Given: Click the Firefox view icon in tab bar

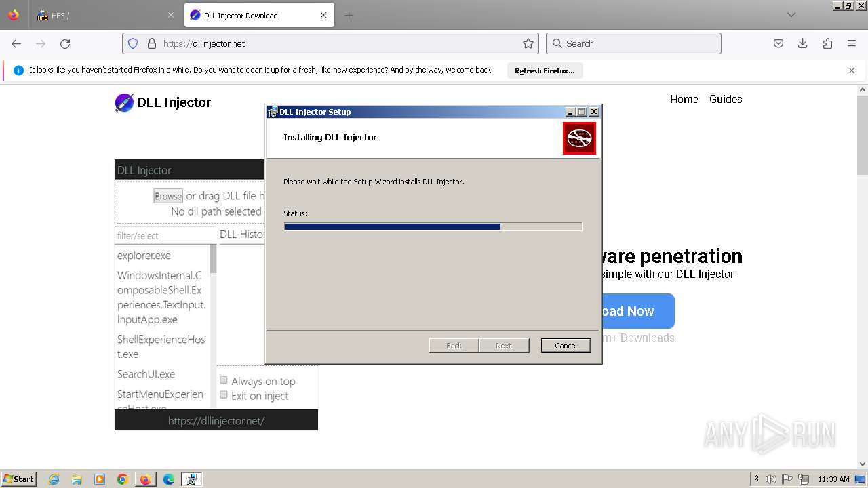Looking at the screenshot, I should (14, 15).
